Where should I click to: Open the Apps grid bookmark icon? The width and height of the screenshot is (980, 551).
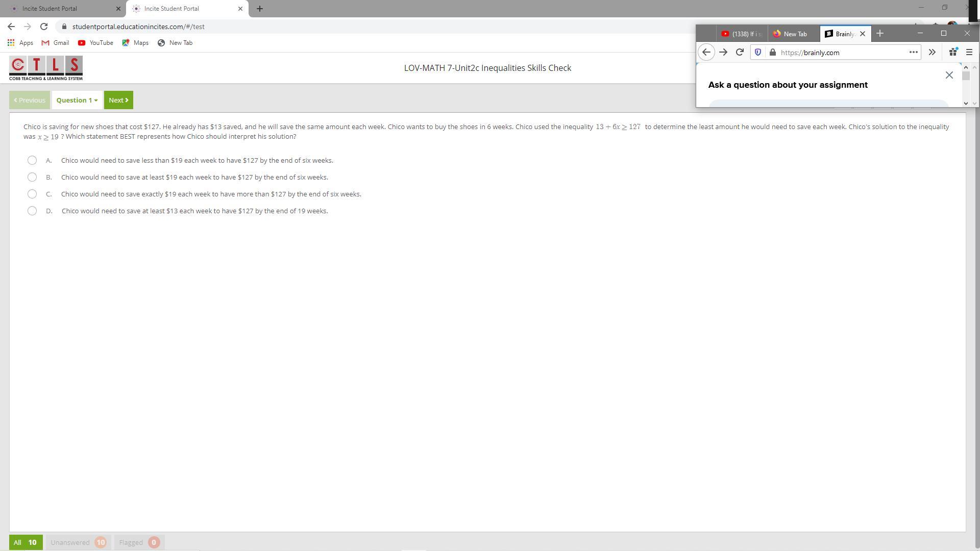pos(11,43)
